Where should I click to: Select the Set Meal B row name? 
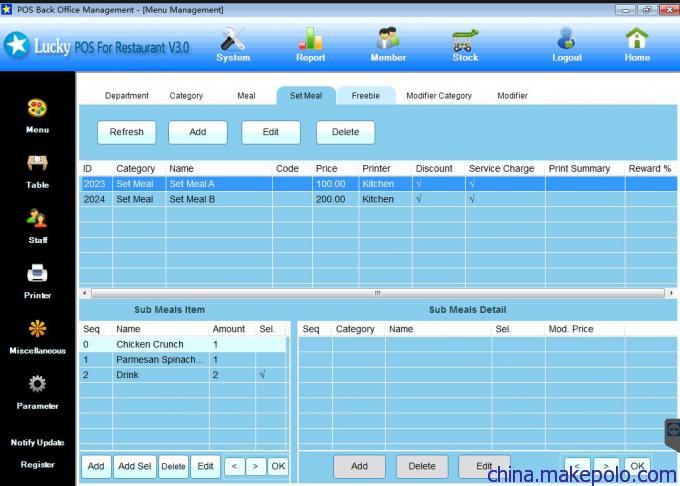coord(192,199)
